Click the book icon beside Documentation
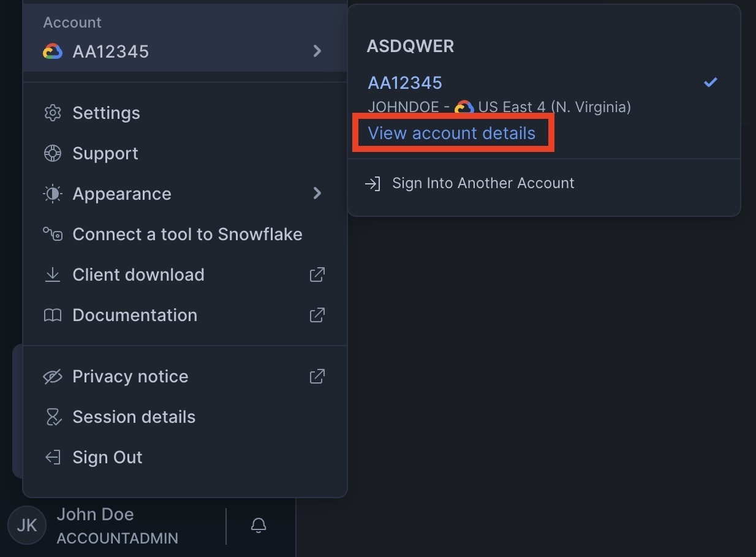Viewport: 756px width, 557px height. coord(53,315)
